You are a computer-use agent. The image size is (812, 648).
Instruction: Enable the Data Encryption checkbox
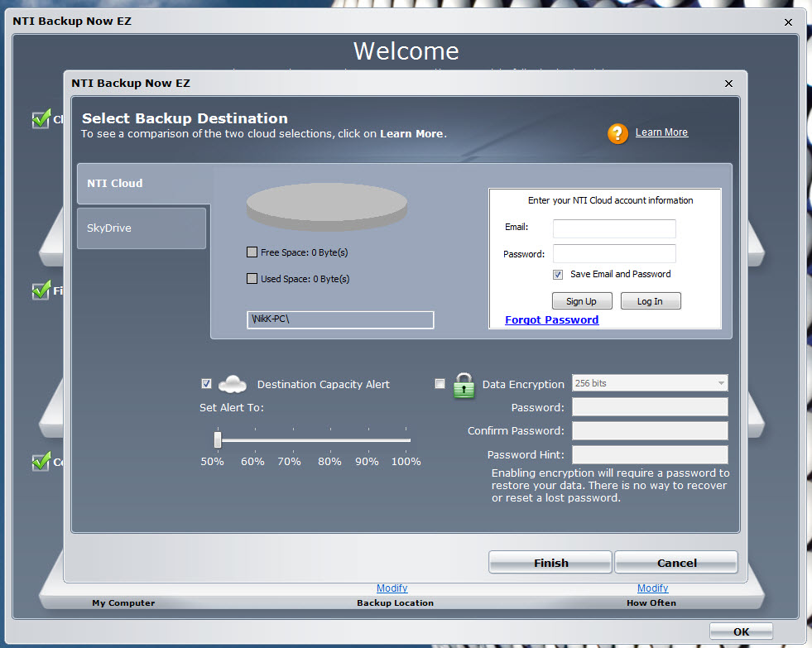(x=440, y=383)
